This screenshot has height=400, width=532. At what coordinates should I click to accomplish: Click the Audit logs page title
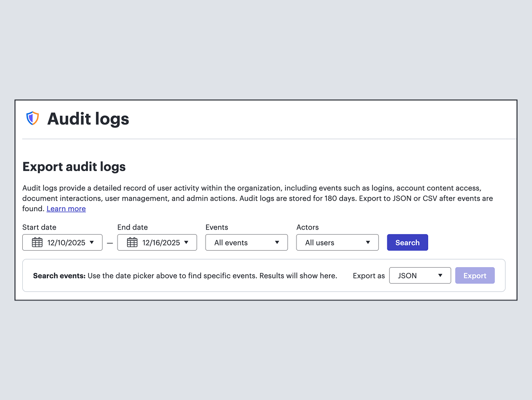click(88, 119)
